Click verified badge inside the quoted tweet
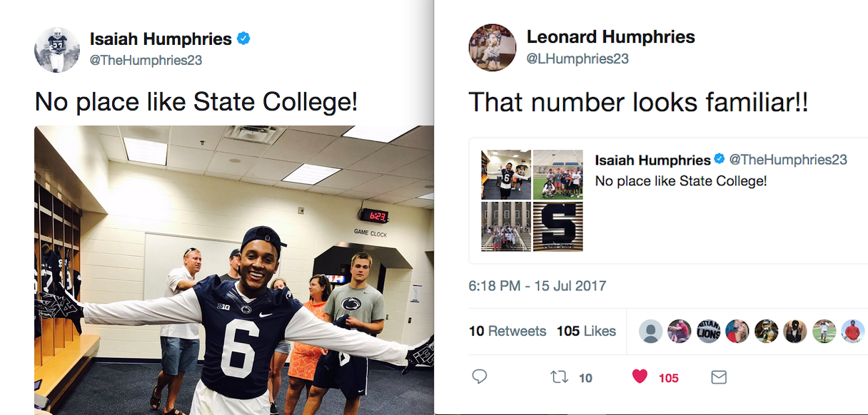 [x=720, y=160]
